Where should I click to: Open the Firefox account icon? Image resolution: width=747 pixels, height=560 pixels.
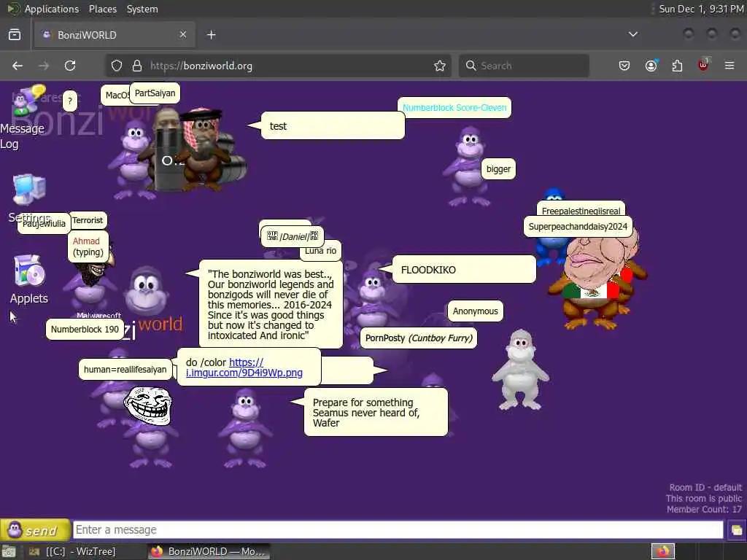point(651,66)
